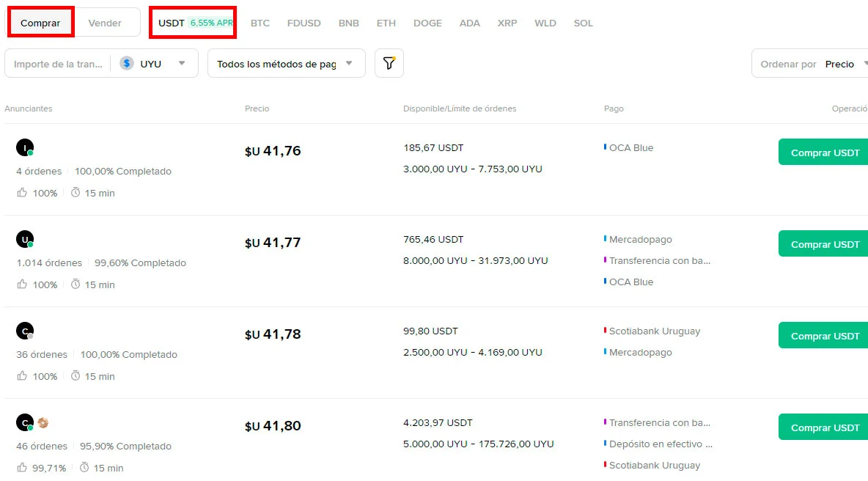Screen dimensions: 868x481
Task: Click the price $U 41,77
Action: click(x=273, y=243)
